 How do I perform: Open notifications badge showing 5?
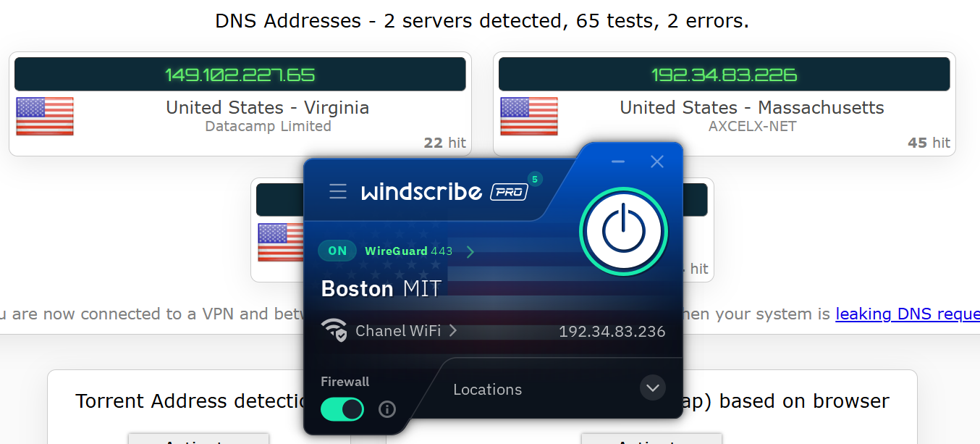tap(534, 179)
